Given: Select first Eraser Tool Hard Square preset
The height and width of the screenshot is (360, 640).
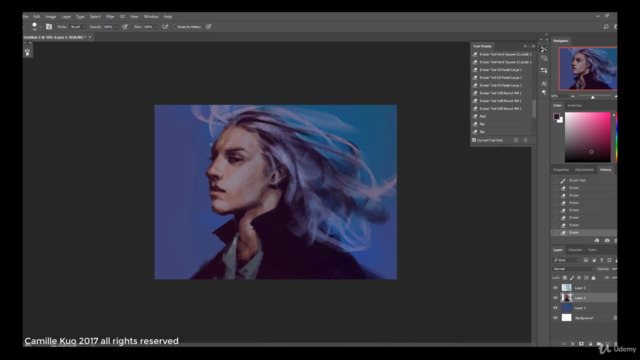Looking at the screenshot, I should (x=502, y=54).
